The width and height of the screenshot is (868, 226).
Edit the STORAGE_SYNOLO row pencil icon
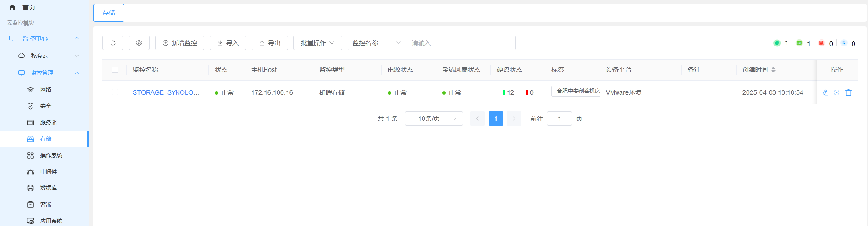(x=825, y=92)
